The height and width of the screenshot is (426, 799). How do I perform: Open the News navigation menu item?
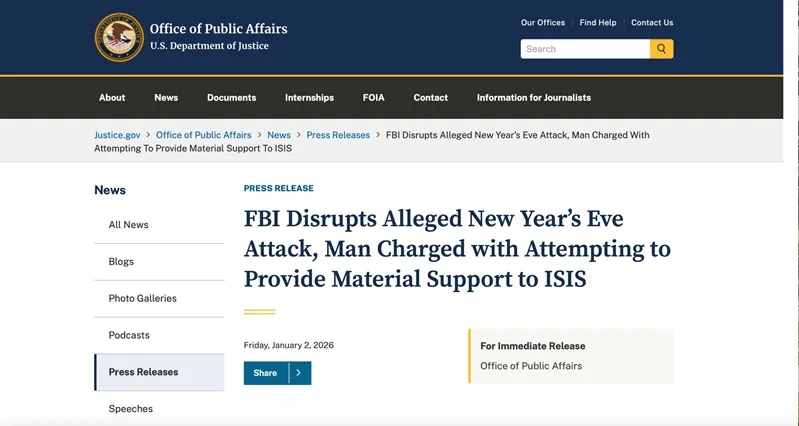[x=166, y=98]
